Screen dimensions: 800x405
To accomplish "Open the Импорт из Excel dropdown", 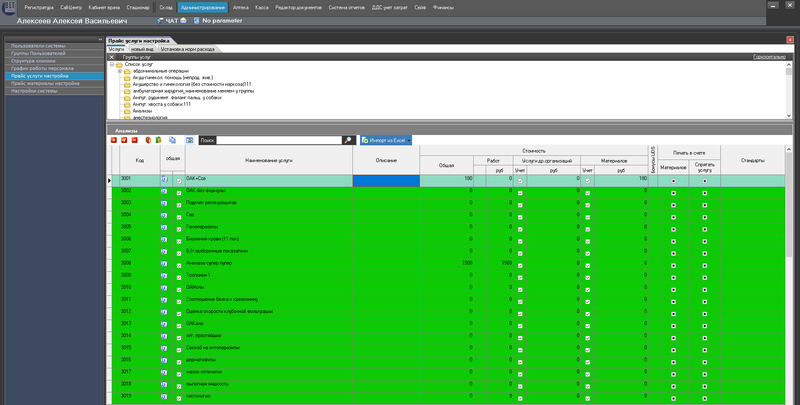I will pos(387,141).
